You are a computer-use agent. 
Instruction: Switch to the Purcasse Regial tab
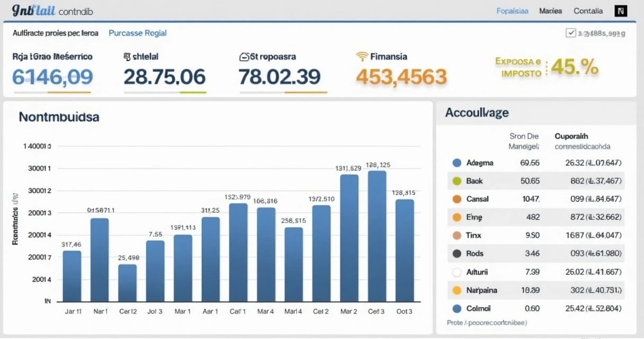point(138,33)
